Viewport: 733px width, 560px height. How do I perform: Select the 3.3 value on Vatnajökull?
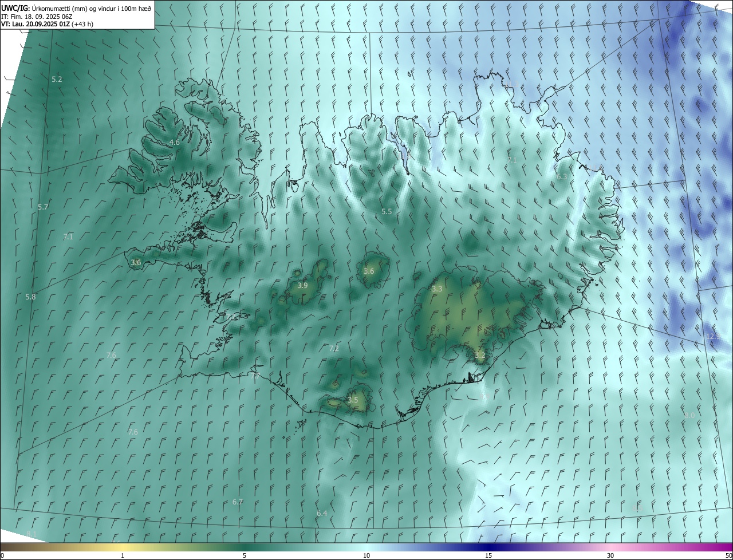[x=437, y=289]
